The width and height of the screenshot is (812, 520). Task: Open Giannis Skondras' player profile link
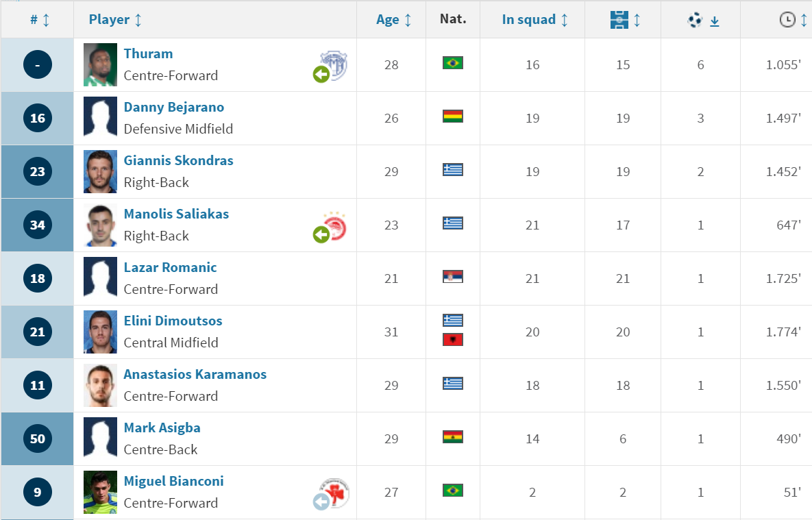[179, 160]
